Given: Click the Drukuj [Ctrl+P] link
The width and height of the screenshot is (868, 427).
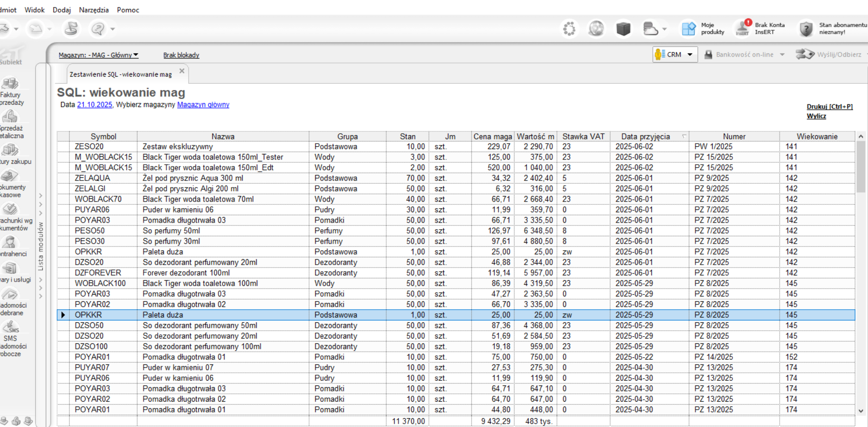Looking at the screenshot, I should click(x=829, y=107).
